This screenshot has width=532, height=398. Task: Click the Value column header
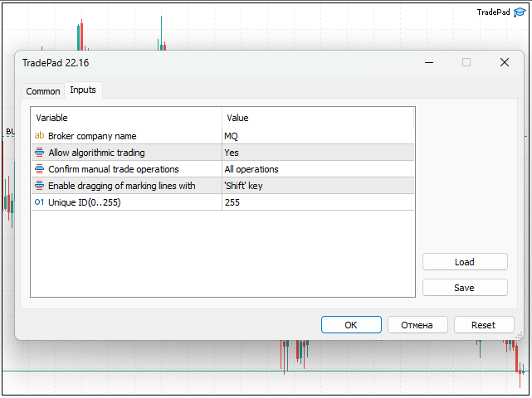[x=317, y=118]
